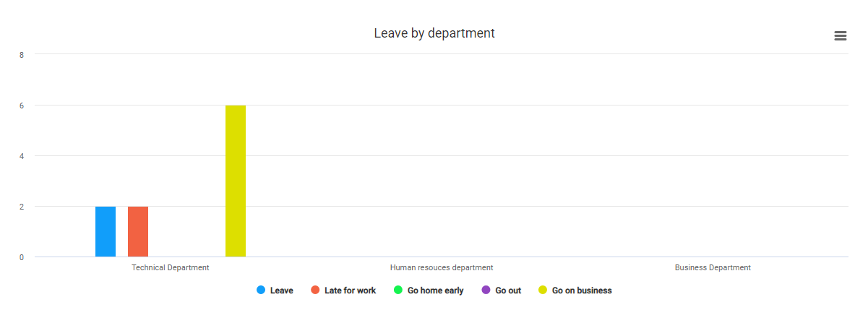Viewport: 868px width, 323px height.
Task: Toggle Go on business legend label
Action: click(582, 290)
